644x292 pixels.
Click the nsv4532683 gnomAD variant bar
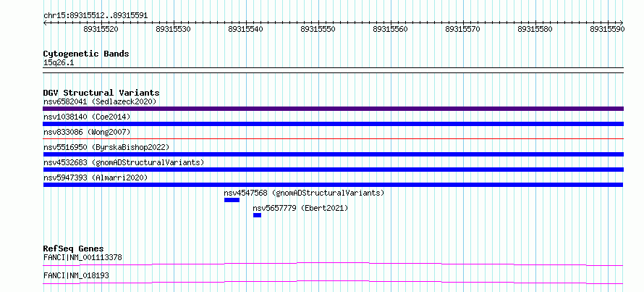tap(333, 170)
